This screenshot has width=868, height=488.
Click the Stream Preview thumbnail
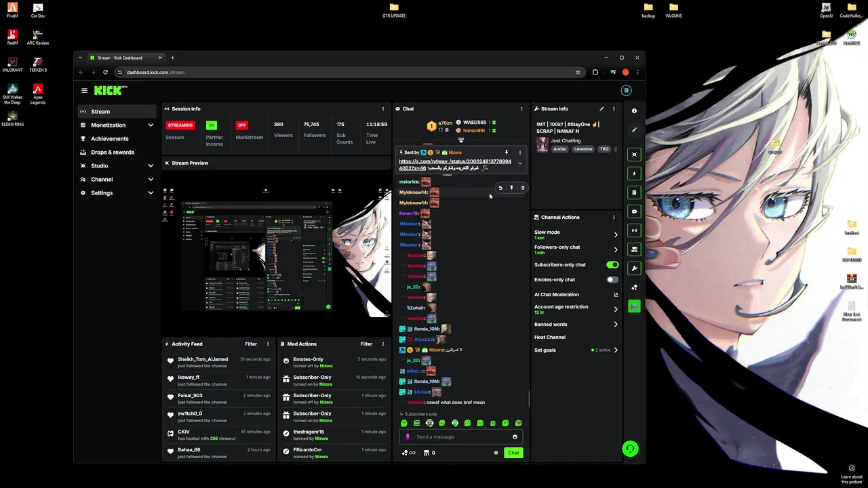coord(277,251)
